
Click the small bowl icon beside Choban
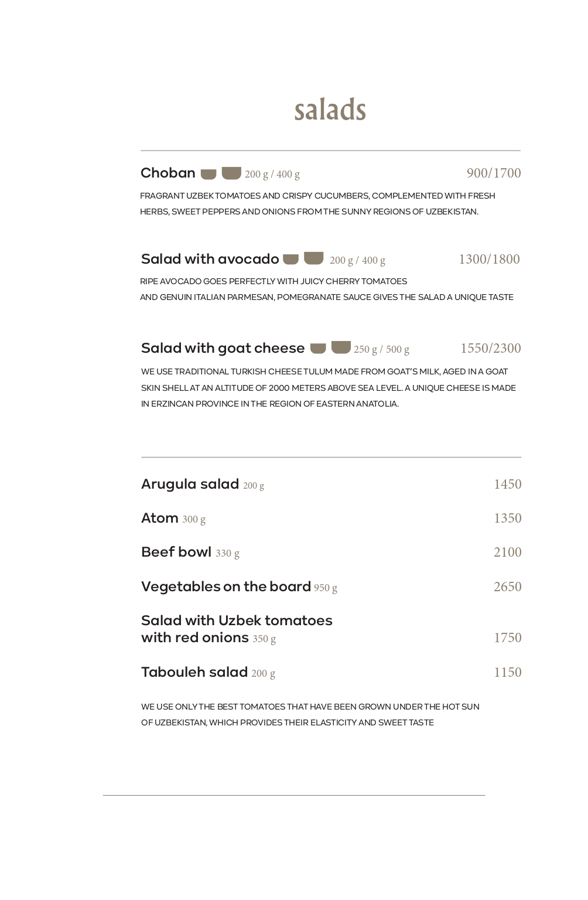coord(208,174)
